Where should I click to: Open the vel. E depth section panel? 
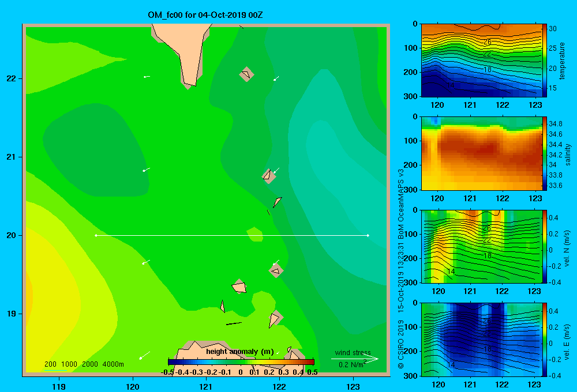coord(481,339)
